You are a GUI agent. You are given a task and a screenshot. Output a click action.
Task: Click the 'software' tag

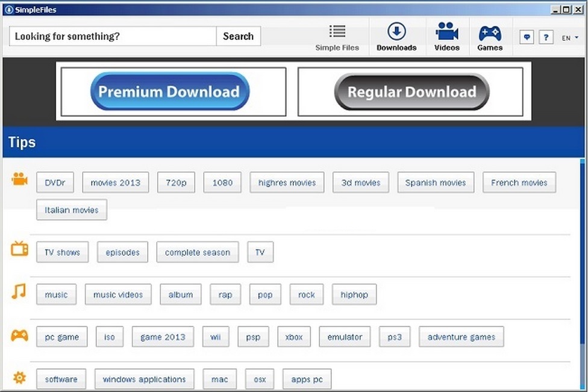point(61,379)
